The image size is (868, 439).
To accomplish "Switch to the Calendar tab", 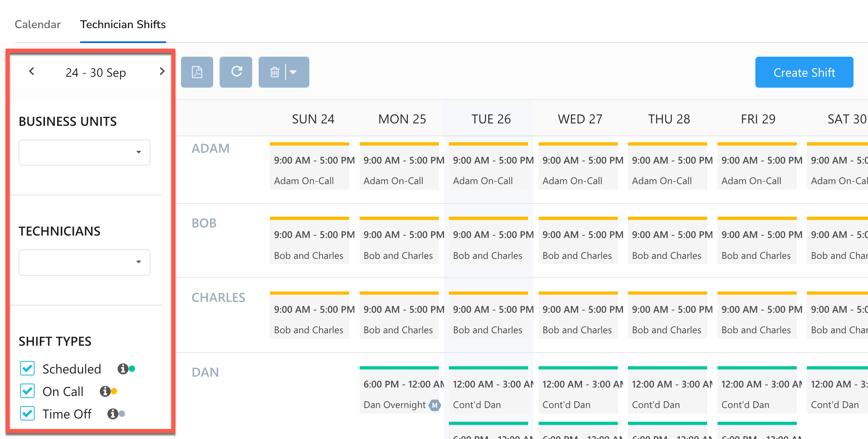I will 37,24.
